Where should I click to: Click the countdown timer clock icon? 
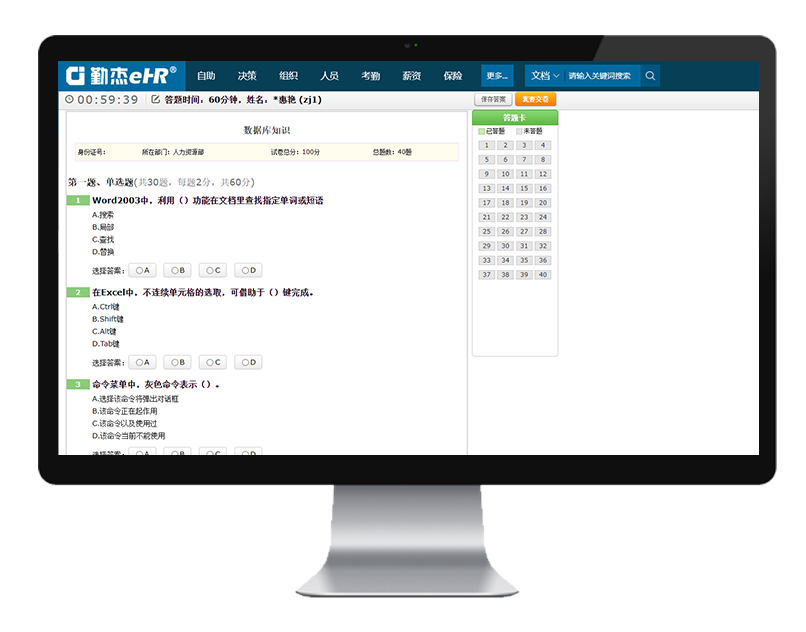pyautogui.click(x=69, y=100)
